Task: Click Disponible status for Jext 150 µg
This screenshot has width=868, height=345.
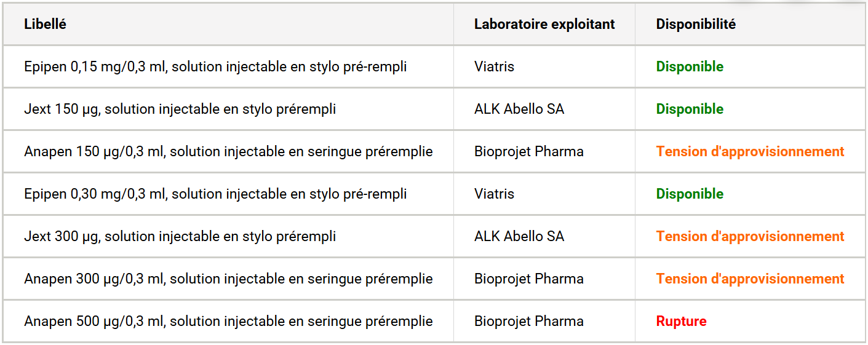Action: pyautogui.click(x=690, y=109)
